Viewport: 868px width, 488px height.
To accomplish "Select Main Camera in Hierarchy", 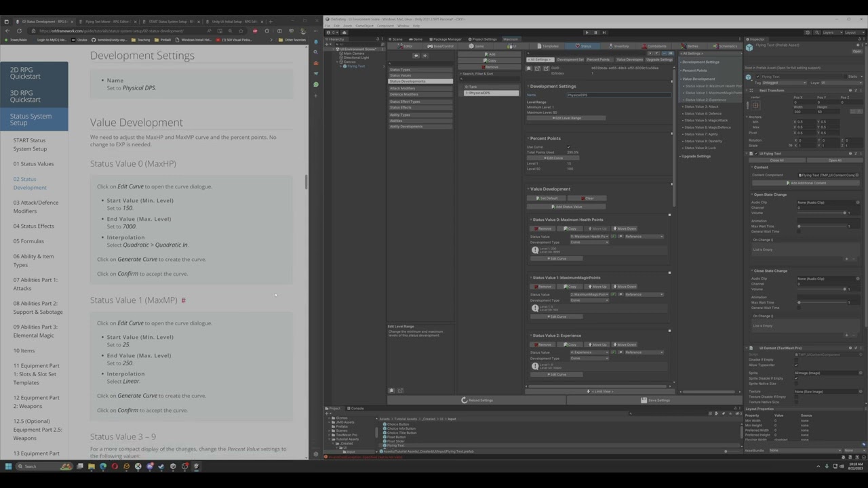I will point(353,54).
